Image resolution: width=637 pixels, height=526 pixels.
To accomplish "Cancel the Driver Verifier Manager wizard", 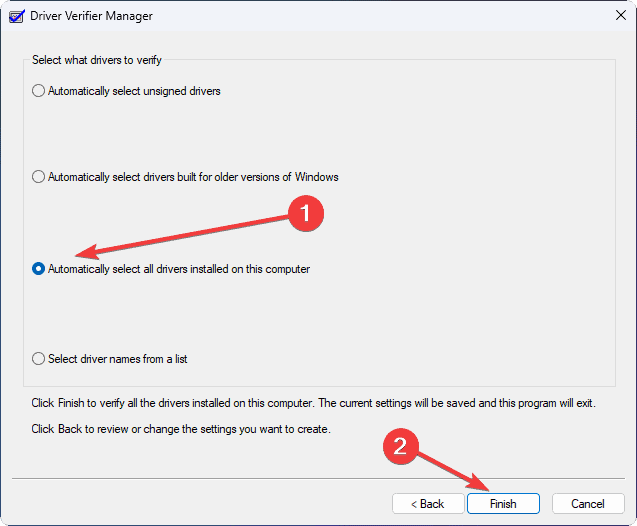I will click(x=588, y=504).
